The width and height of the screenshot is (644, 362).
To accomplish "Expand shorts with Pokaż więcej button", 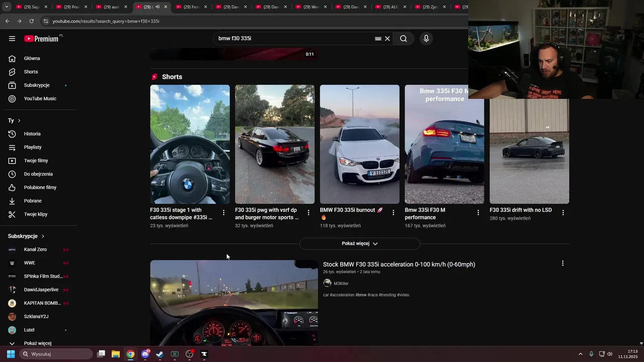I will click(360, 243).
